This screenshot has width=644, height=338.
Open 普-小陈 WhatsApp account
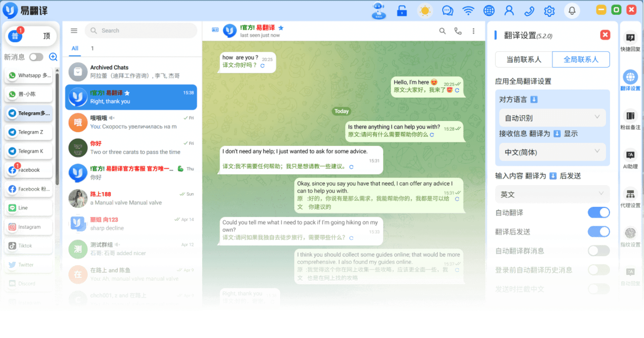point(29,94)
